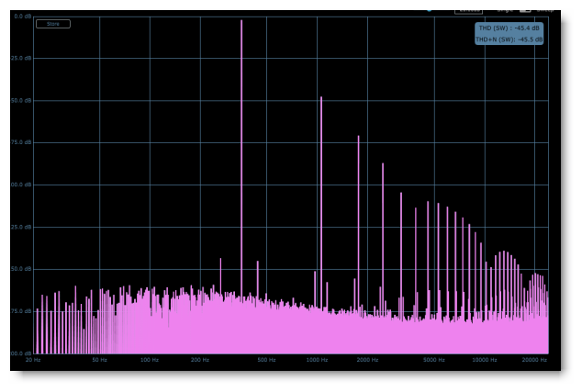Viewport: 582px width, 392px height.
Task: Click the 500 Hz frequency axis label
Action: 266,360
